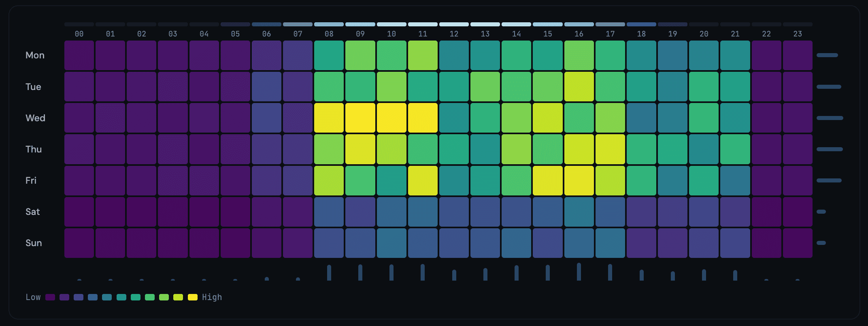Click the 12 hour column label
This screenshot has height=326, width=868.
pos(454,34)
